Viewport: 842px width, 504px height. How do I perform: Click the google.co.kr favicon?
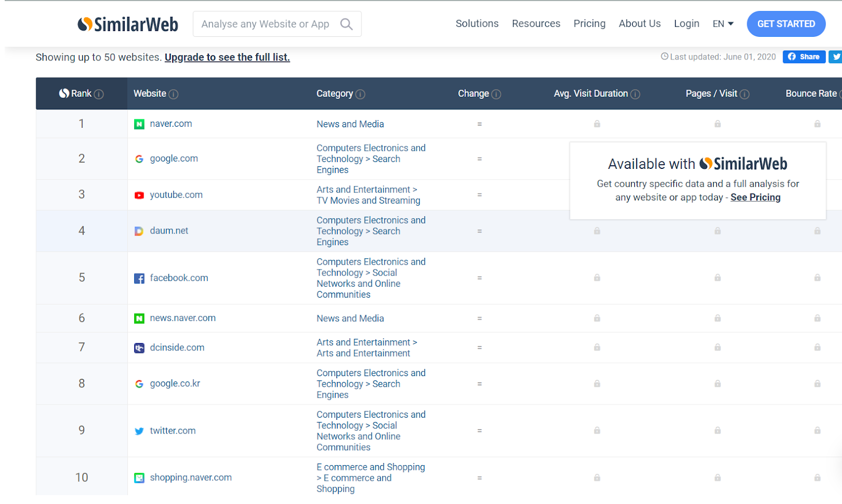[x=139, y=384]
